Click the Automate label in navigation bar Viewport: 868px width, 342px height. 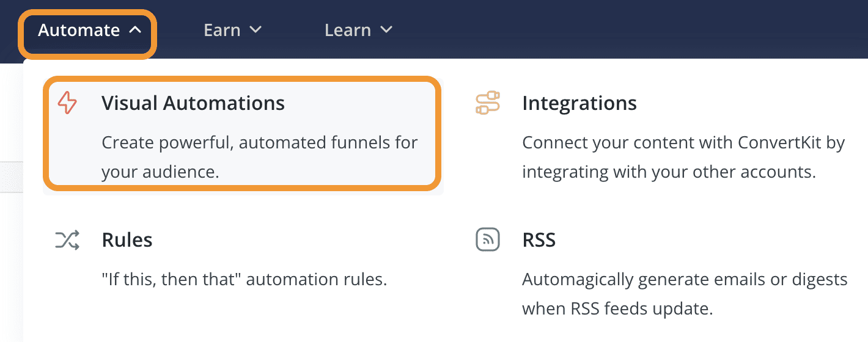coord(79,30)
